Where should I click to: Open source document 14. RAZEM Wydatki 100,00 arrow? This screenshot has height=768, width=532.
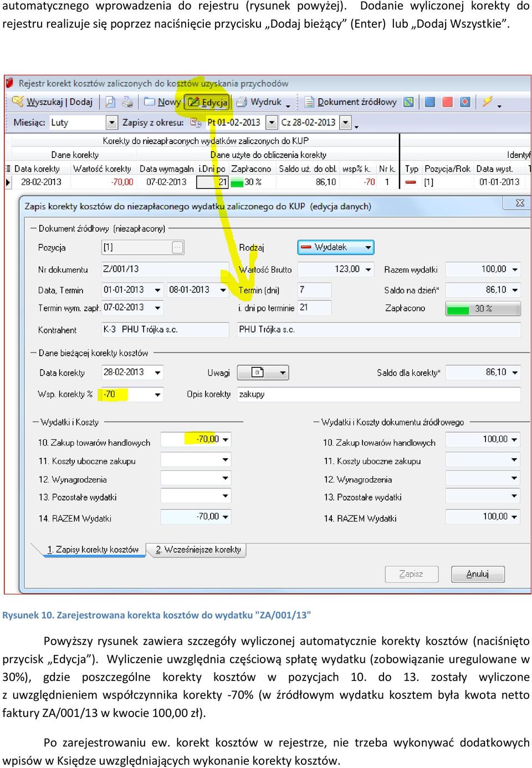515,516
